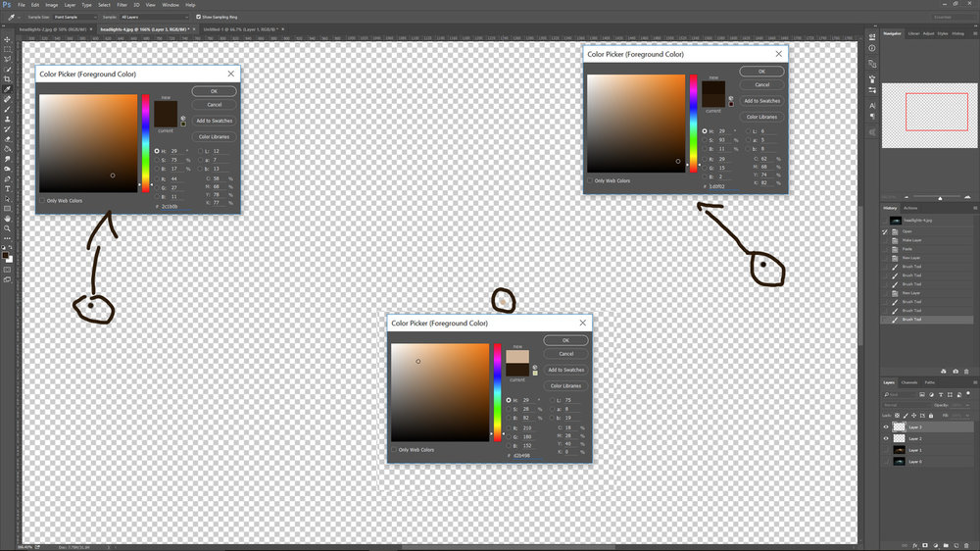This screenshot has height=551, width=980.
Task: Delete layer trash icon in Layers panel
Action: click(966, 545)
